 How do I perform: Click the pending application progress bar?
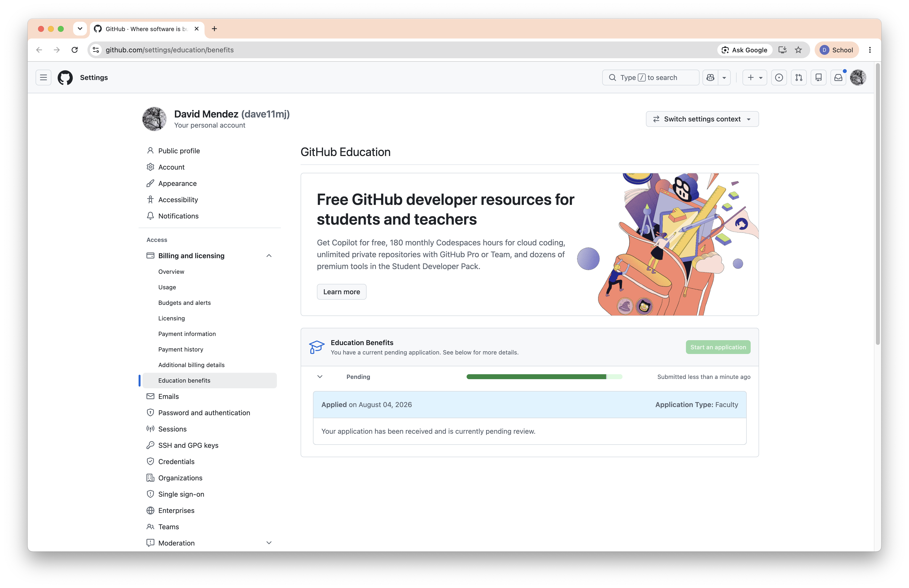click(x=544, y=377)
